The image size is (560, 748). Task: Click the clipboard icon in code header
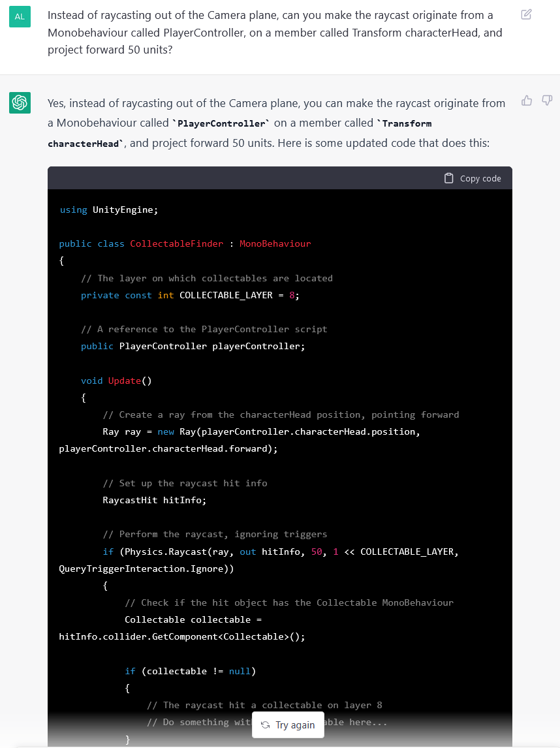[x=449, y=178]
